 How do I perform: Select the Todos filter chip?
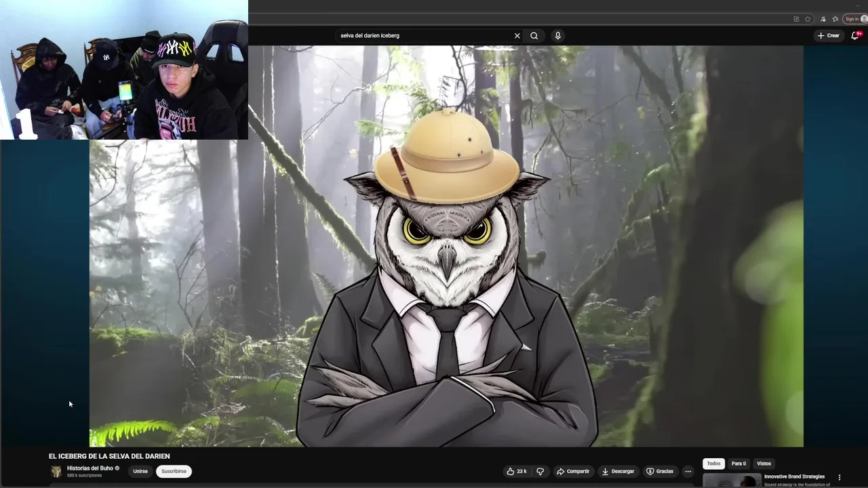pos(713,464)
